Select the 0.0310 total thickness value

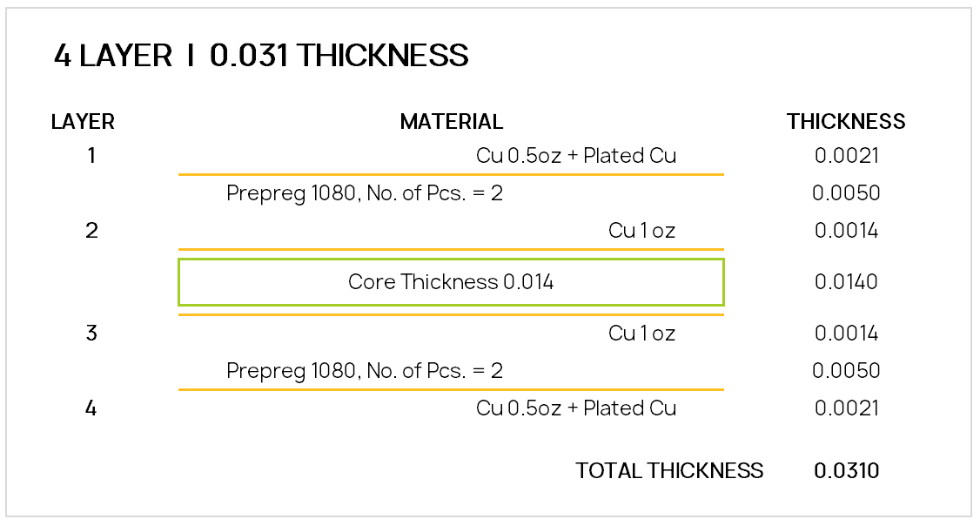click(x=846, y=471)
